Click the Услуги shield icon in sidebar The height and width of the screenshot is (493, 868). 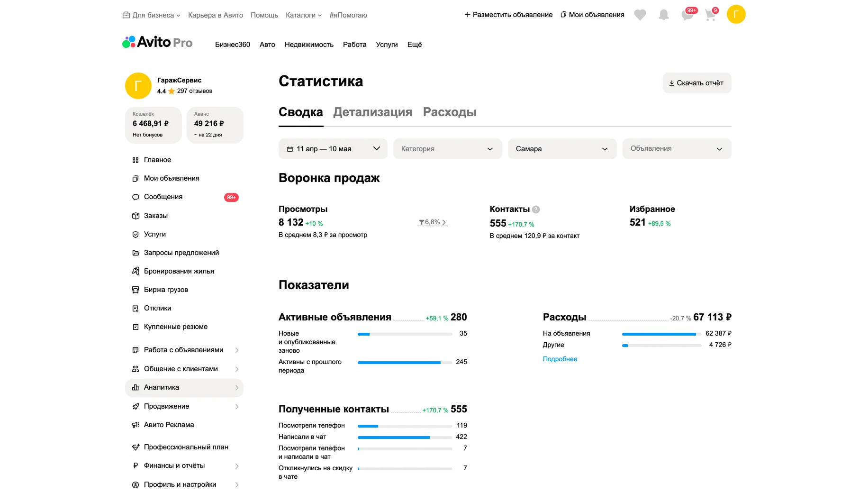pyautogui.click(x=136, y=234)
